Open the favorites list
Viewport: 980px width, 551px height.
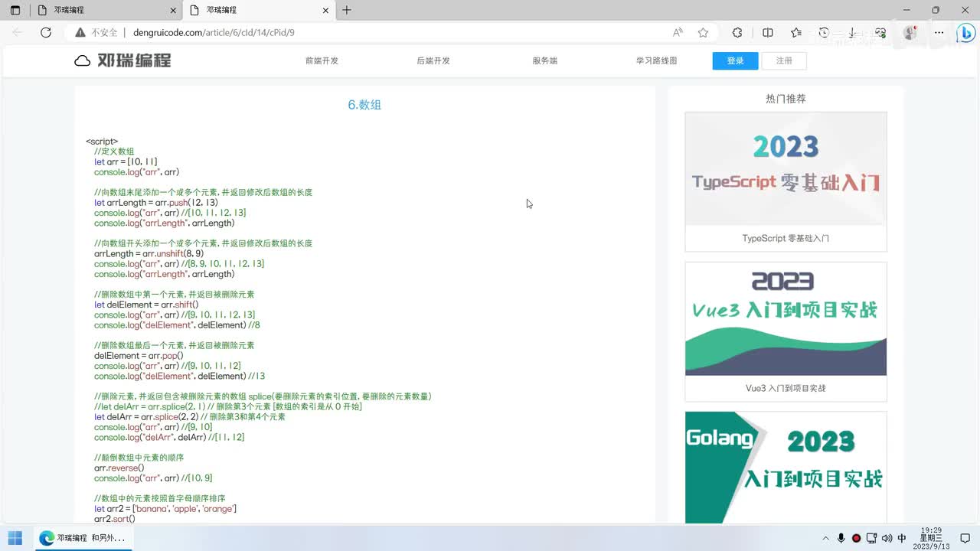796,32
